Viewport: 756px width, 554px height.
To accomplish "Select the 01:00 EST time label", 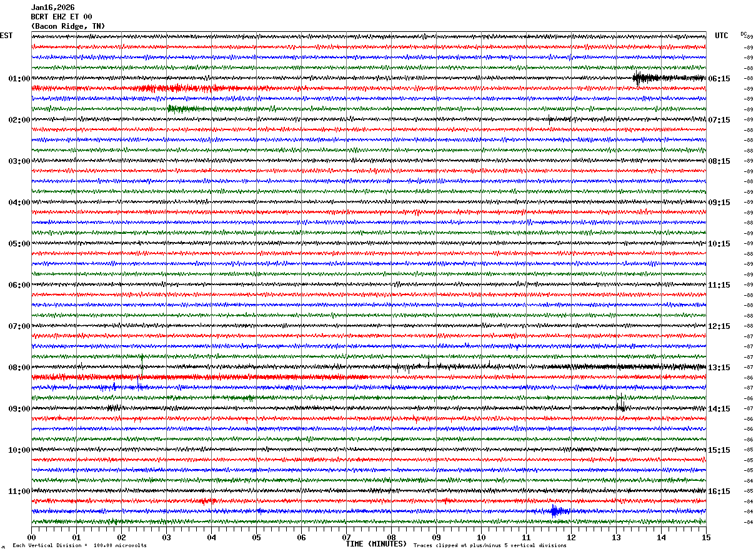I will point(19,79).
